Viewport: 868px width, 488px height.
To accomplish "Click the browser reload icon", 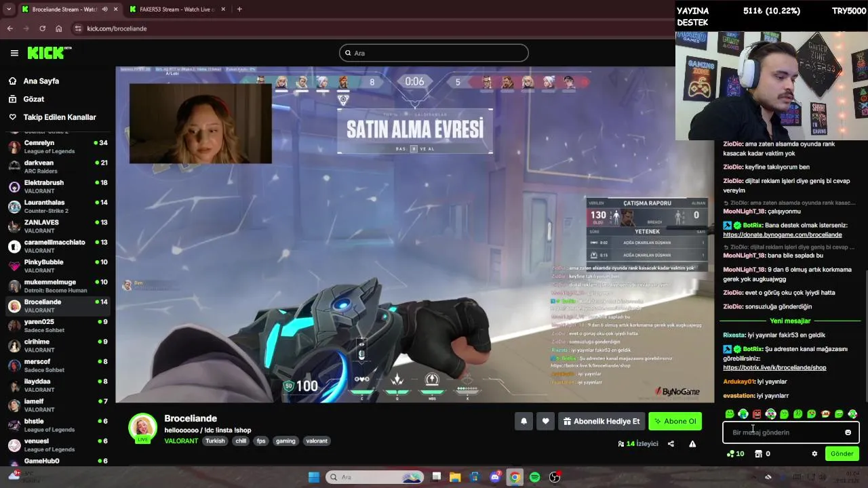I will [x=42, y=28].
